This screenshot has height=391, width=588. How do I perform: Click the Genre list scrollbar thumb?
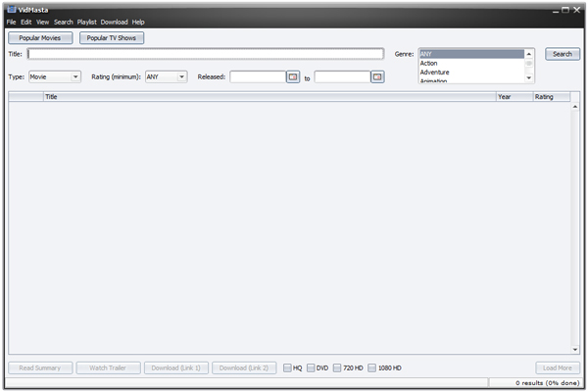pyautogui.click(x=529, y=64)
